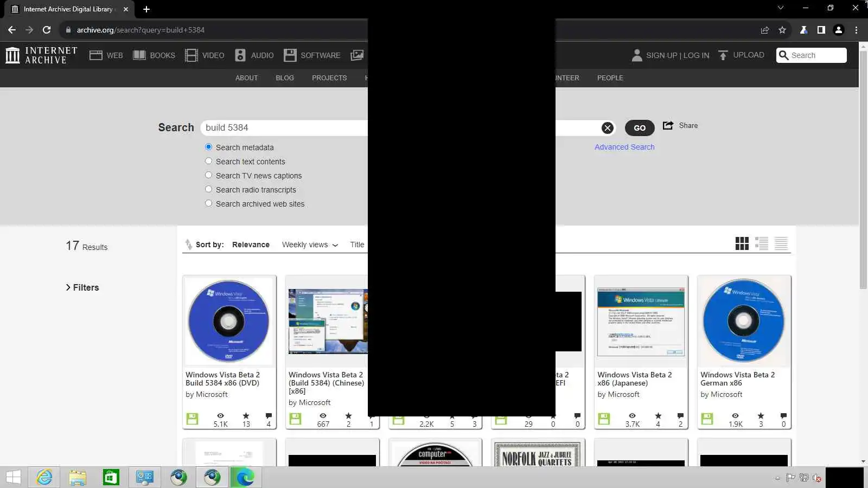Select Search TV news captions option

(208, 175)
